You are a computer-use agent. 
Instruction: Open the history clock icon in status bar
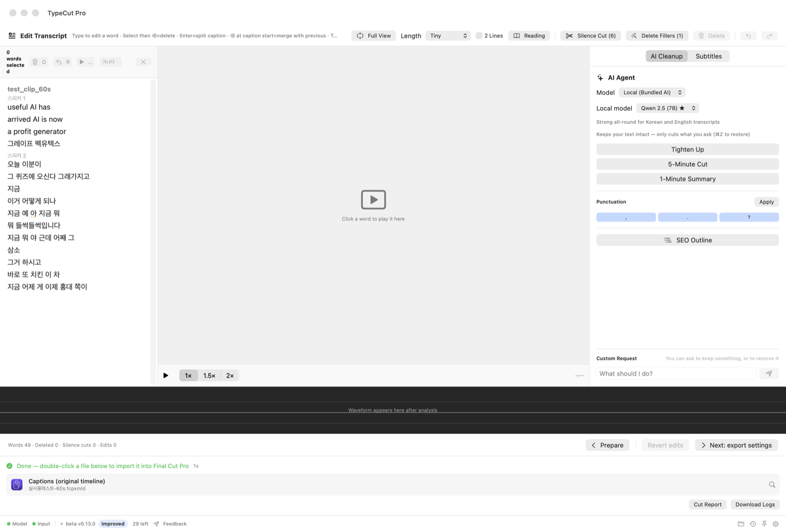click(753, 524)
